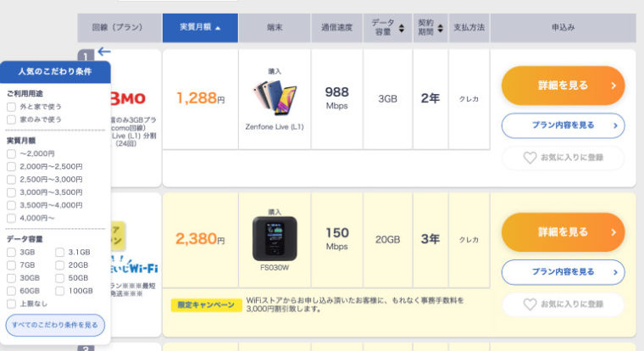
Task: Click お気に入りに登録 on second plan
Action: coord(563,304)
